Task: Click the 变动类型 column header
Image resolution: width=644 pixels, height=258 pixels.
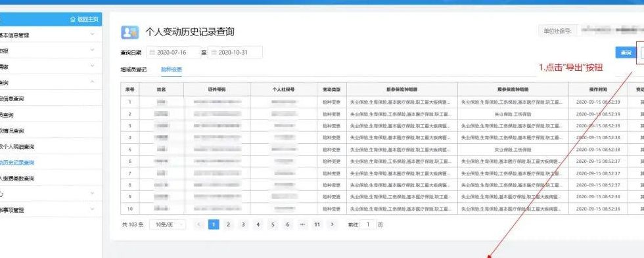Action: (331, 89)
